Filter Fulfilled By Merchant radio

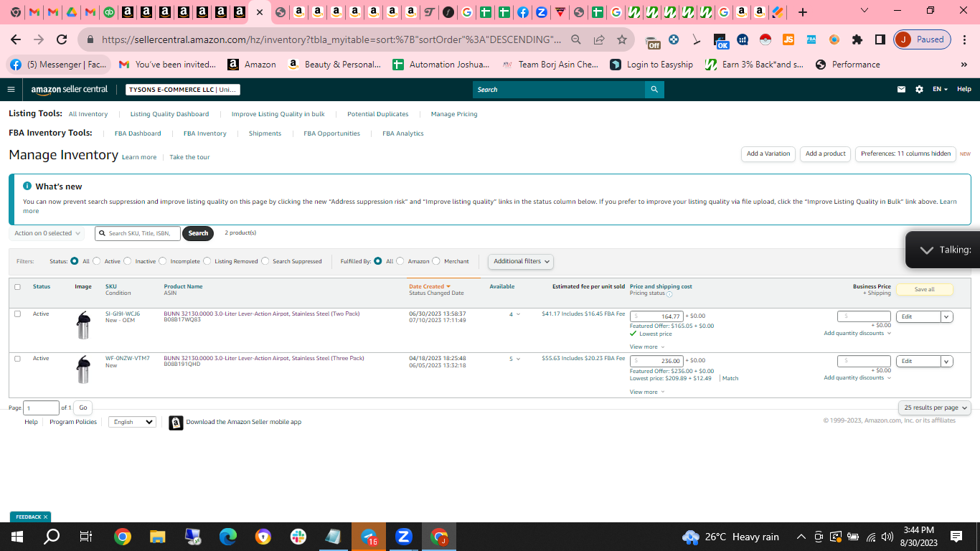[x=436, y=261]
